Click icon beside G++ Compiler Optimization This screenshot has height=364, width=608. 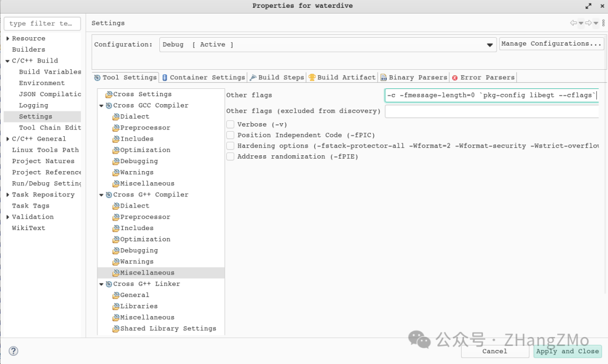[116, 239]
